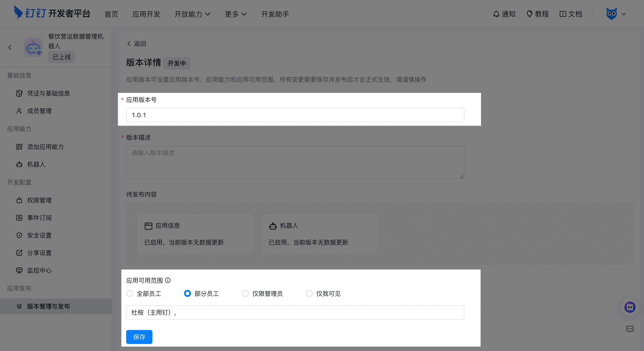Click the 返回 link
Screen dimensions: 644x351
(x=136, y=44)
